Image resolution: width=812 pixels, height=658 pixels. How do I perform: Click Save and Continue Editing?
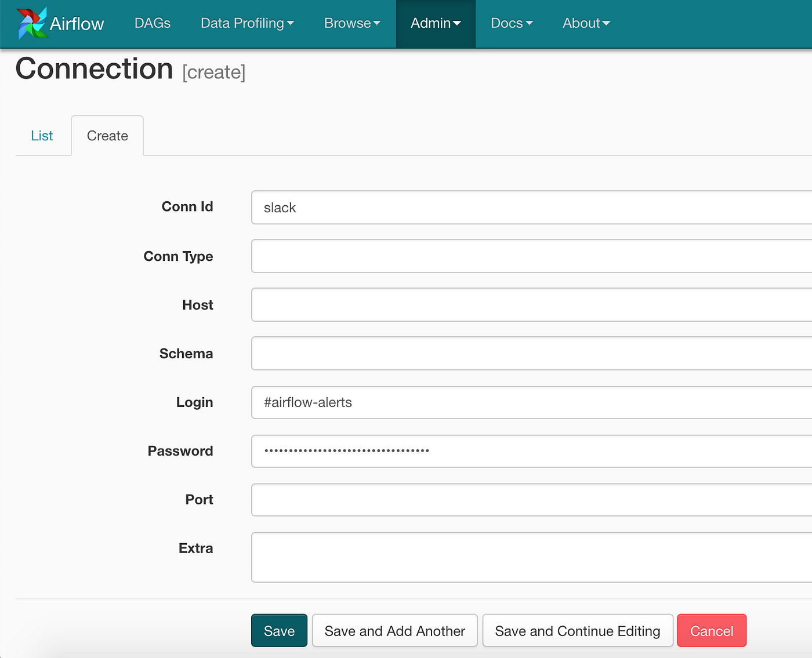pos(578,631)
